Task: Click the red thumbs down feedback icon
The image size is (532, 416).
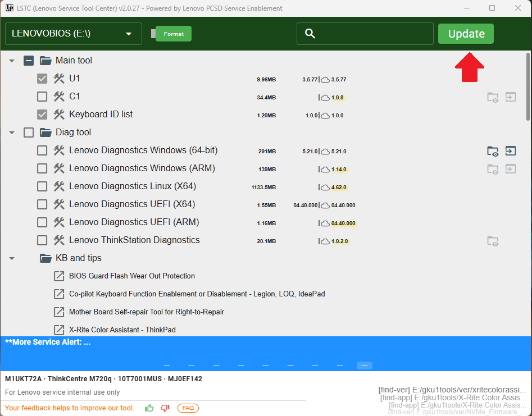Action: click(x=165, y=408)
